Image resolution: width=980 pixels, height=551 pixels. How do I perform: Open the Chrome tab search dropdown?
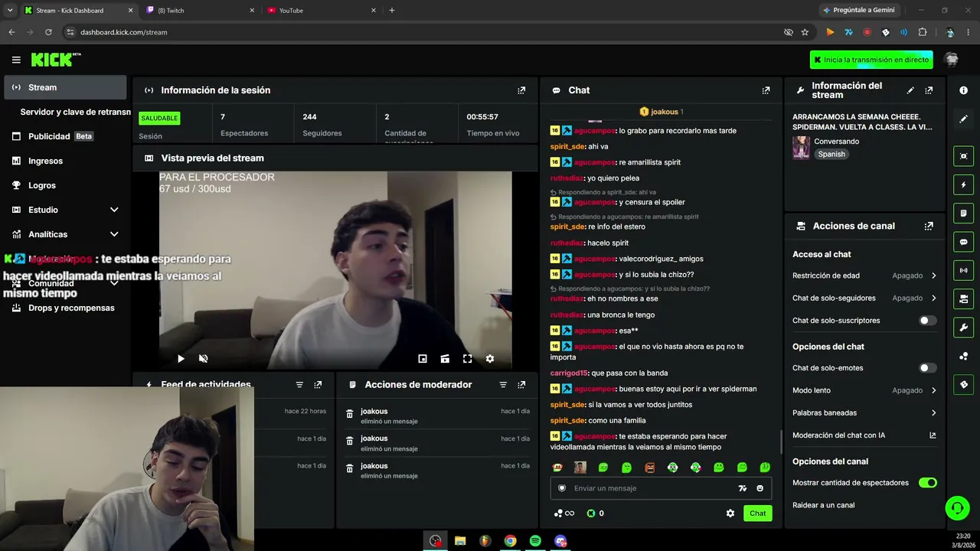coord(10,11)
